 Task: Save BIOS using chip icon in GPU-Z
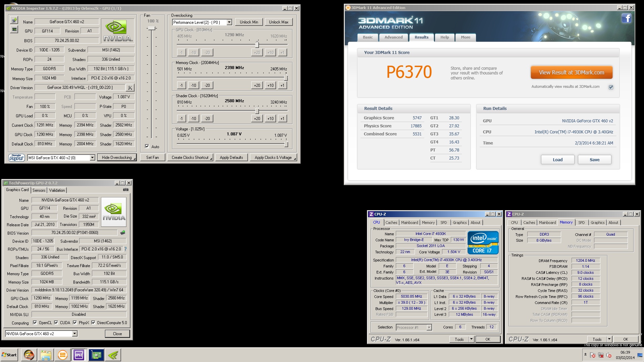(123, 232)
